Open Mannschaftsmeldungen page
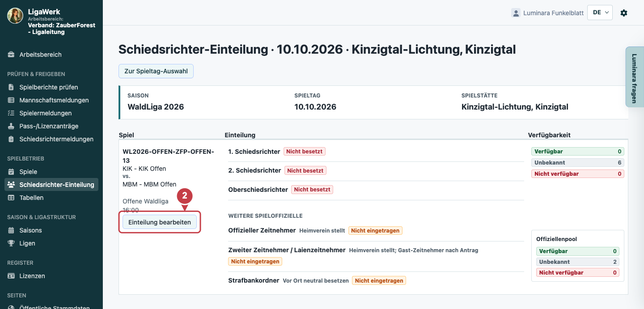644x309 pixels. tap(51, 100)
